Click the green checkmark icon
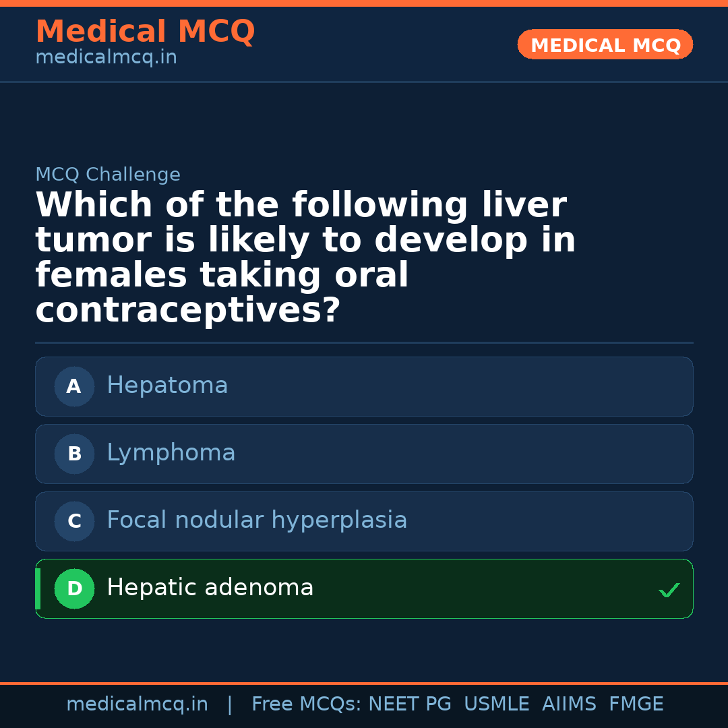Viewport: 728px width, 728px height. (x=669, y=590)
